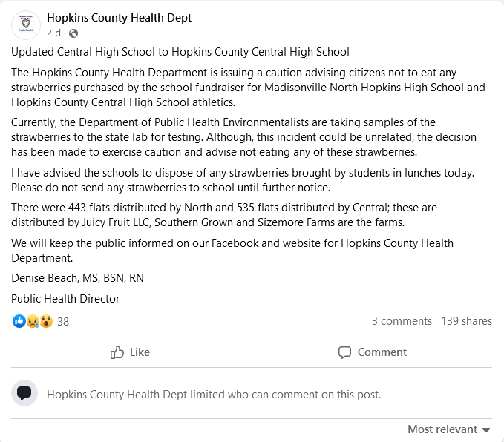Click the crying sad reaction emoji
The image size is (504, 442).
pyautogui.click(x=33, y=321)
